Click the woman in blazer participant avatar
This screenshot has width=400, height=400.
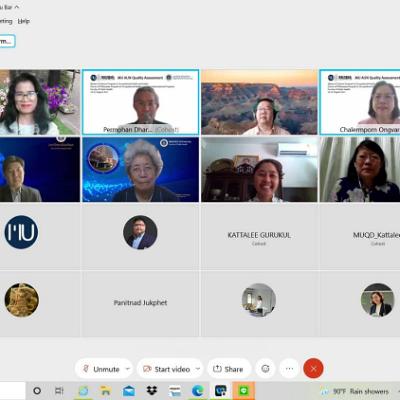pyautogui.click(x=378, y=300)
